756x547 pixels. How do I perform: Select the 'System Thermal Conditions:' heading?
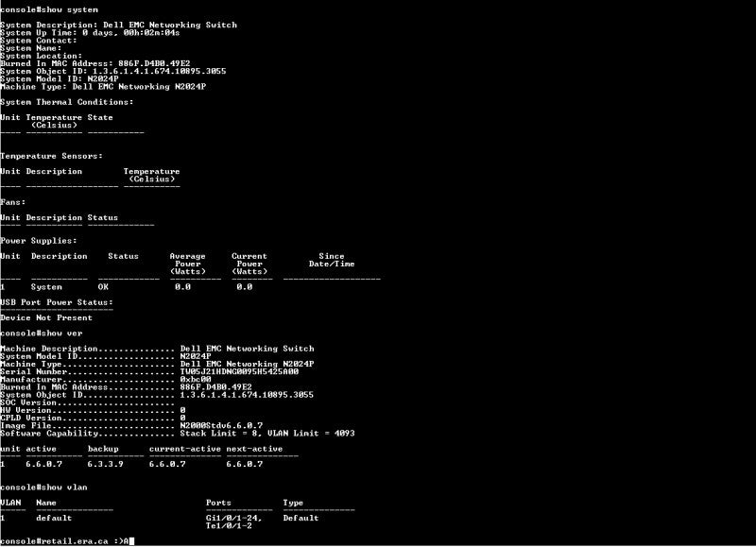click(67, 102)
